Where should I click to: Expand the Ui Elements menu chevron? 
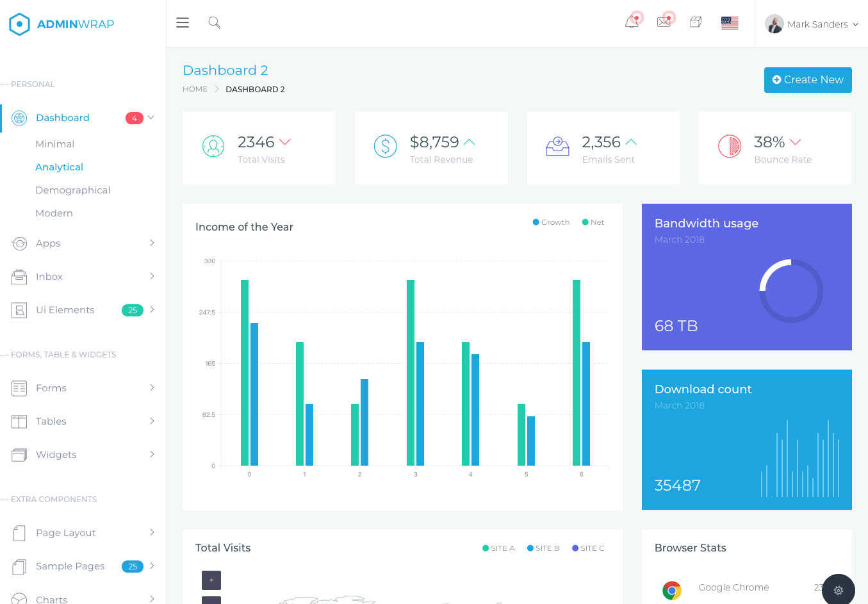click(x=152, y=309)
